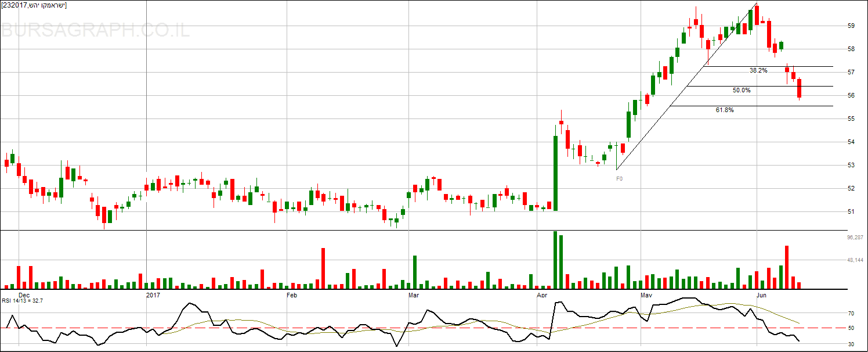
Task: Select the 50.0% Fibonacci level label
Action: (741, 91)
